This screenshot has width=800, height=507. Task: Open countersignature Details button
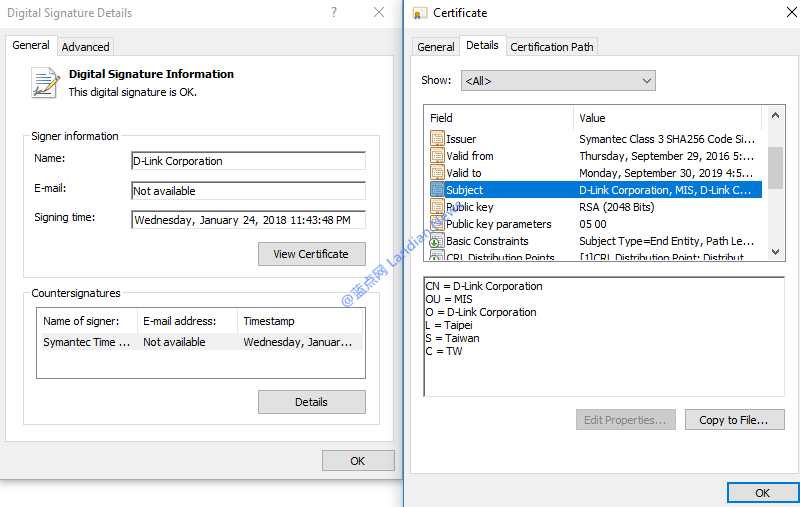coord(311,402)
